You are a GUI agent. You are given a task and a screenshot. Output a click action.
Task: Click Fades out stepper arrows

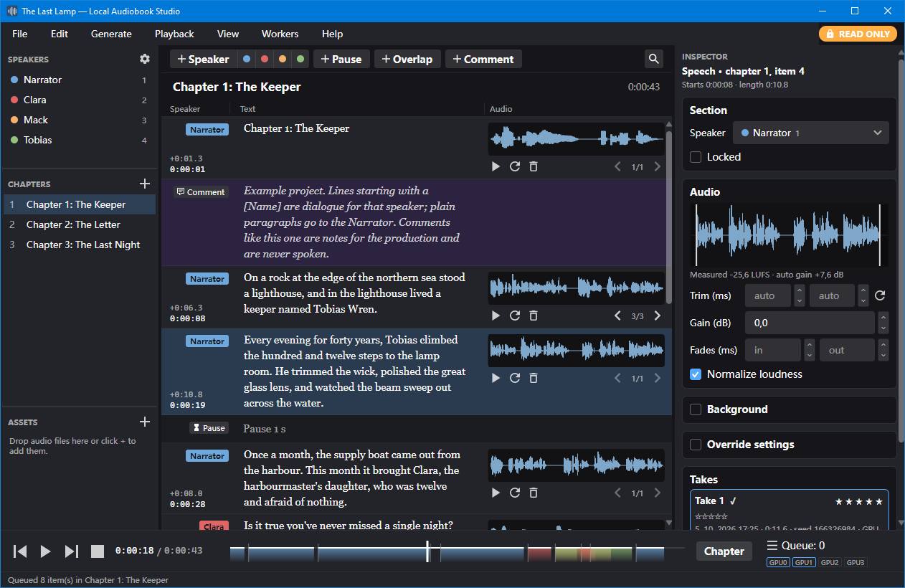point(883,350)
